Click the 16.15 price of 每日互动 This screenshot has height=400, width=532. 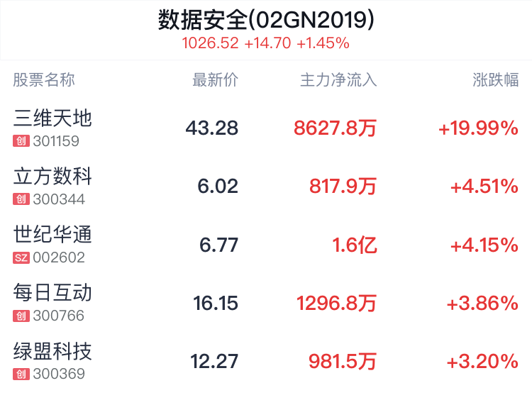tap(216, 304)
